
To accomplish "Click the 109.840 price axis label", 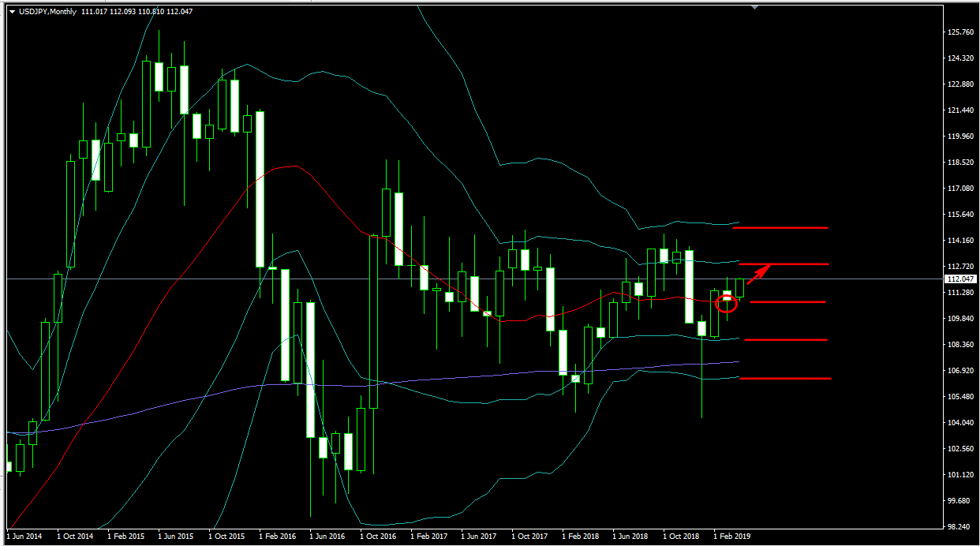I will tap(961, 319).
